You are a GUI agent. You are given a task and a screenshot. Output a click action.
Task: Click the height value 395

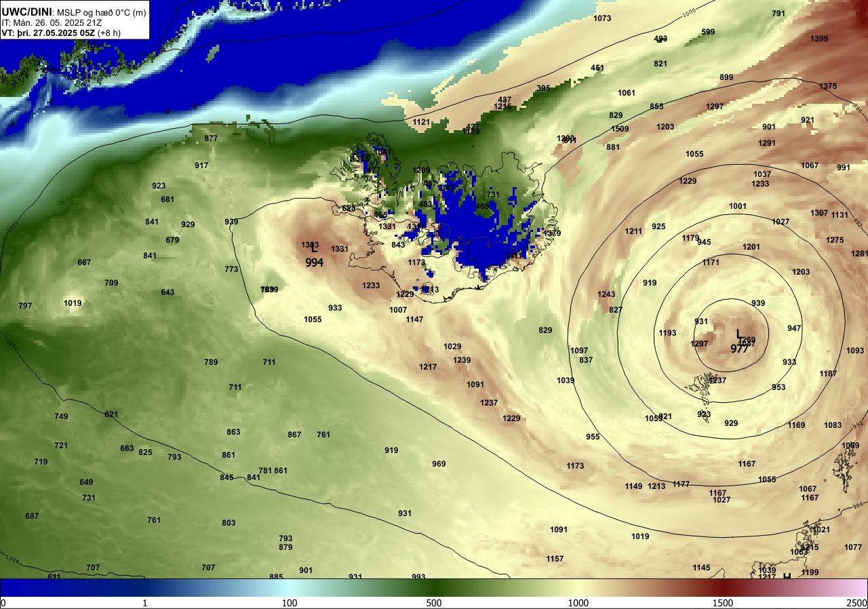(x=543, y=88)
